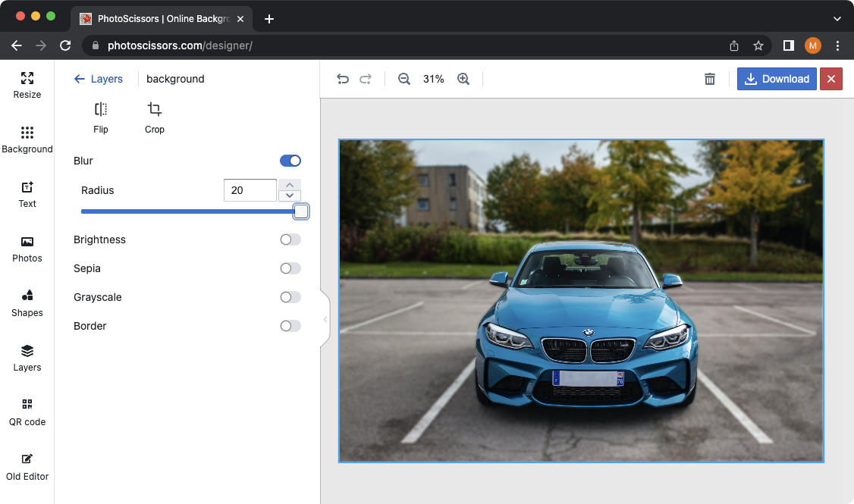Go back to Layers
Image resolution: width=854 pixels, height=504 pixels.
point(99,79)
